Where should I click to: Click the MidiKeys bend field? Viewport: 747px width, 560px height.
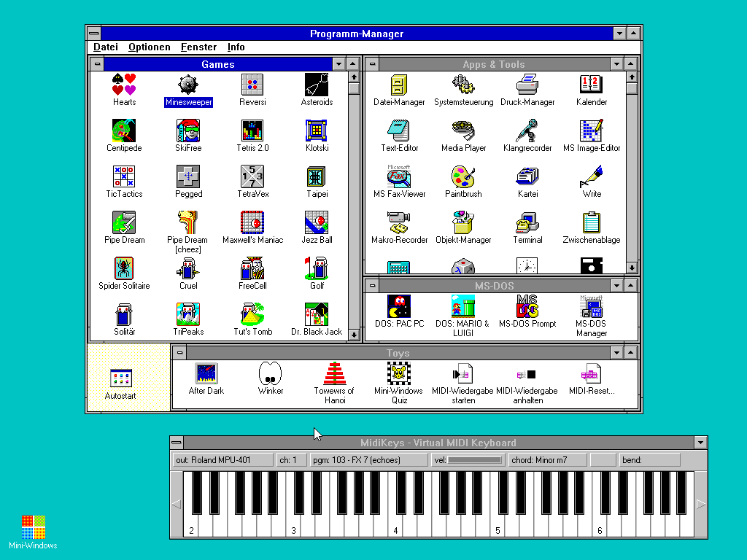click(649, 460)
